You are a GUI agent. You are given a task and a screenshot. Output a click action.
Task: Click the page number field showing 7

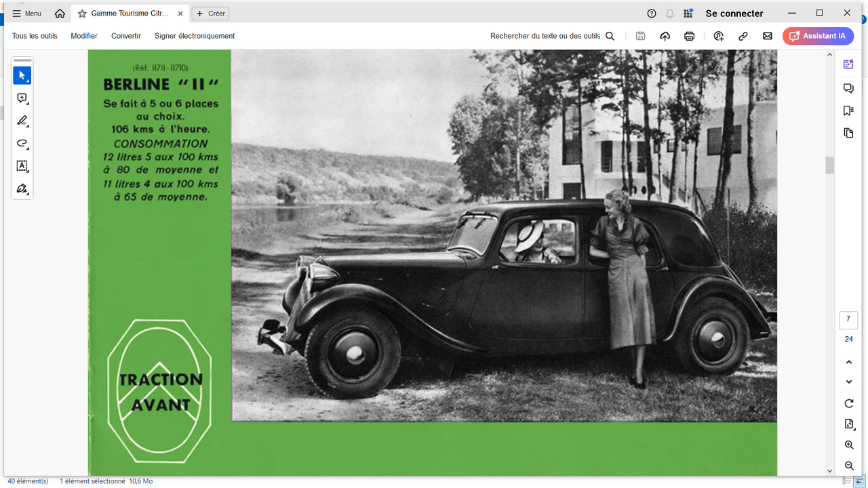tap(848, 319)
